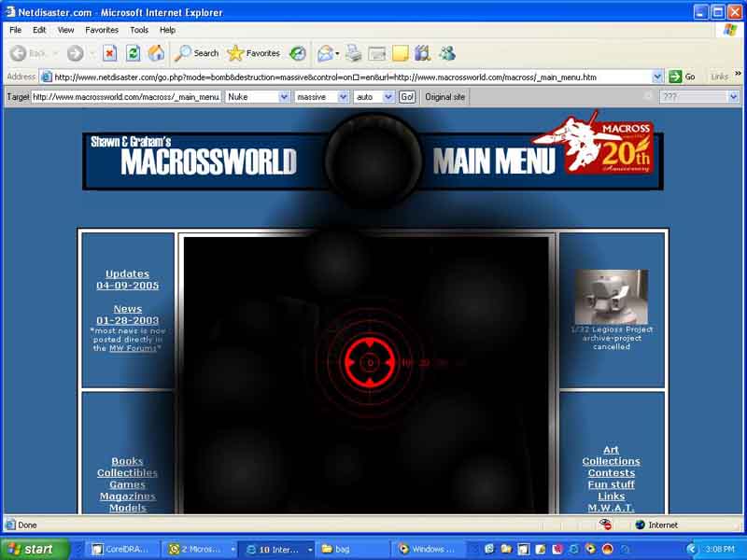Screen dimensions: 747x560
Task: Open the Magazines link
Action: tap(127, 497)
